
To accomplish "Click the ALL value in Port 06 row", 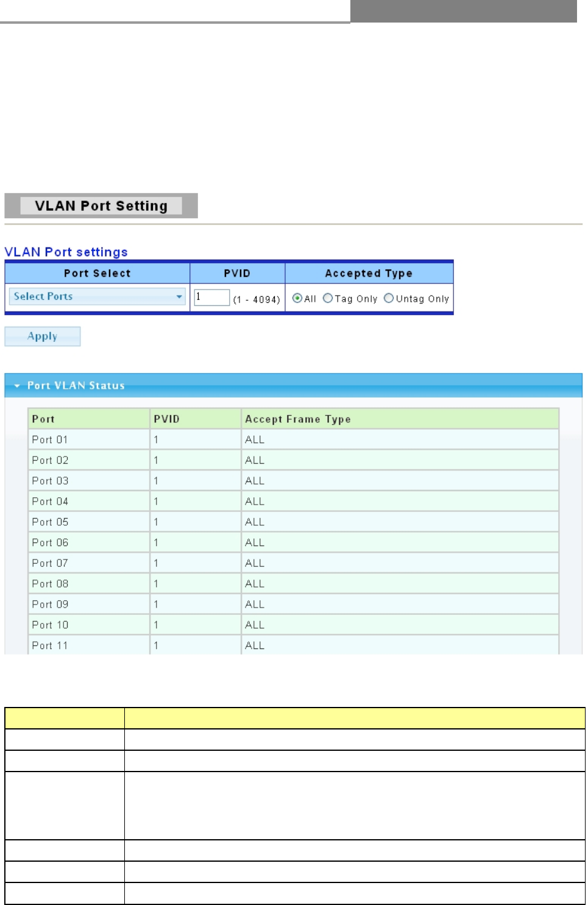I will pos(255,542).
